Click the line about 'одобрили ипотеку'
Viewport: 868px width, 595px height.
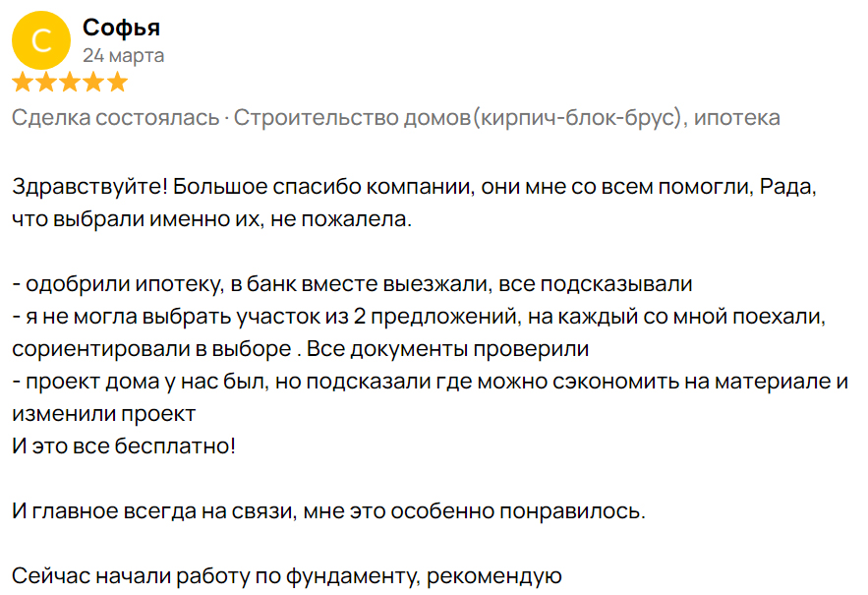(352, 285)
